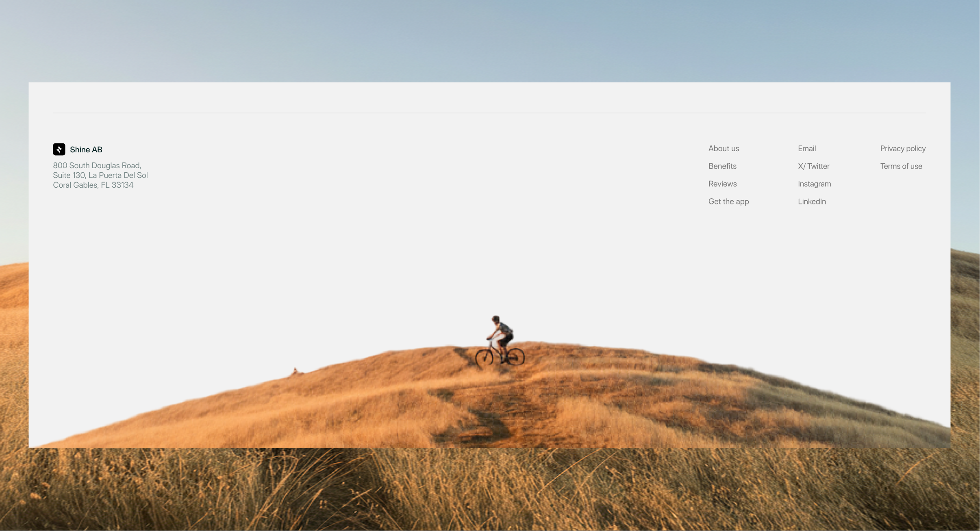
Task: Open the Reviews footer link
Action: [x=722, y=184]
